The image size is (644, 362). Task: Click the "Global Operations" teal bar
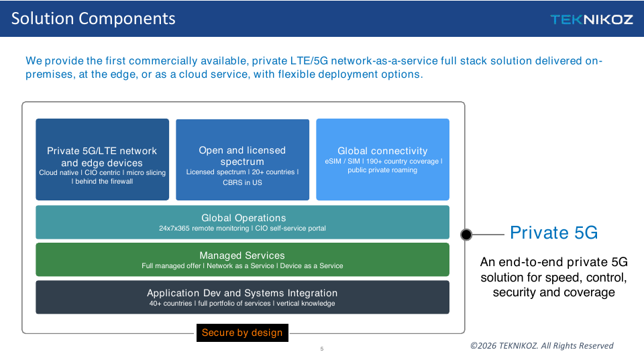click(242, 222)
